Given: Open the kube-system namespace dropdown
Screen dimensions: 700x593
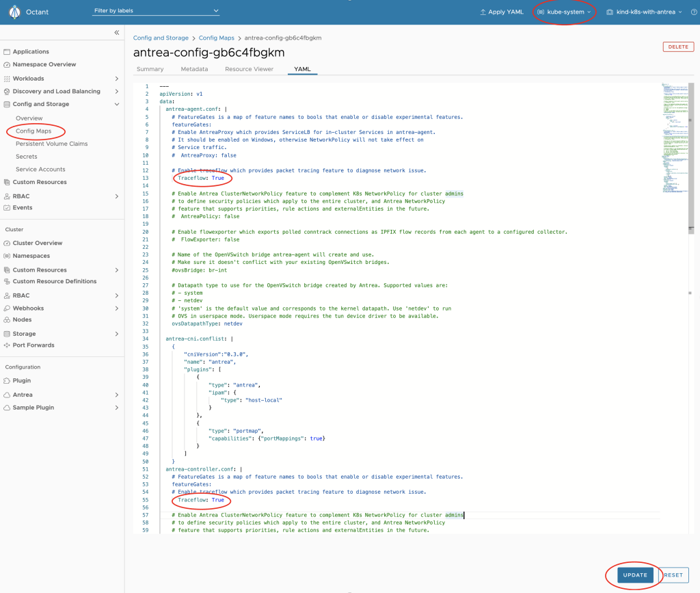Looking at the screenshot, I should point(565,12).
